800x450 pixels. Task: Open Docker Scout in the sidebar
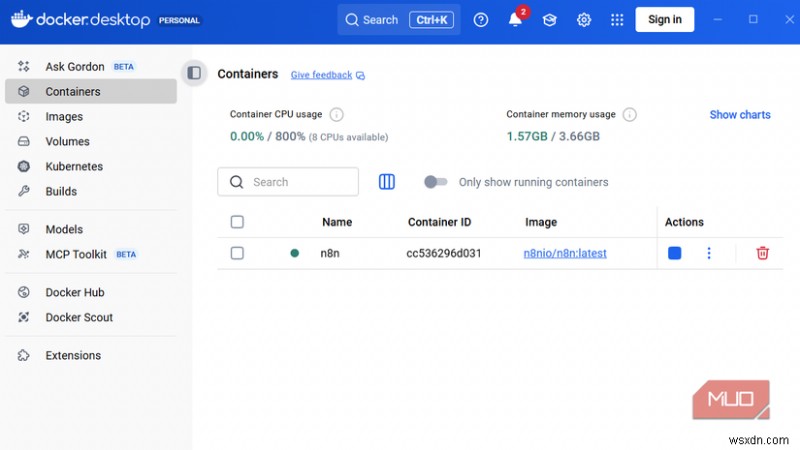pyautogui.click(x=91, y=317)
